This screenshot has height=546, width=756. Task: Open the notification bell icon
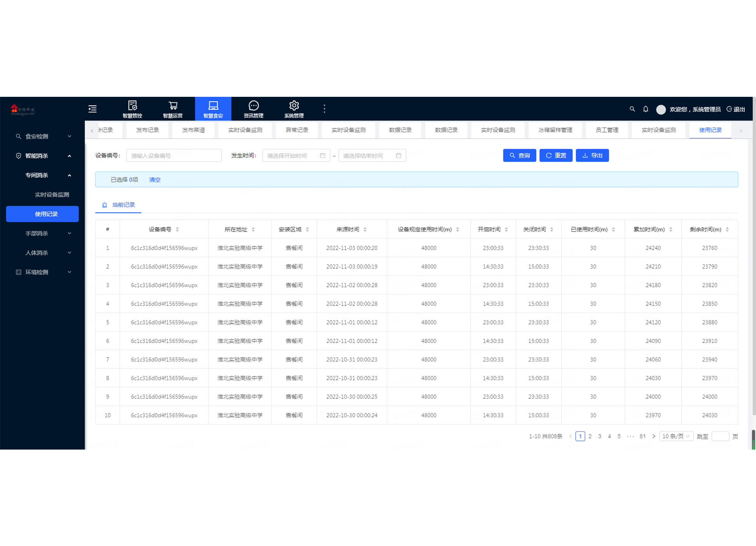coord(646,109)
